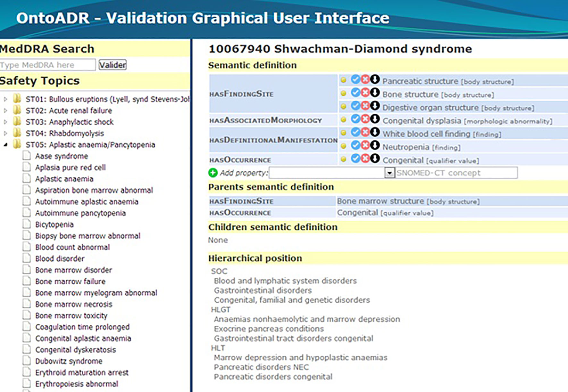Viewport: 568px width, 392px height.
Task: Click down-arrow icon in the hasOccurrence row
Action: point(375,159)
